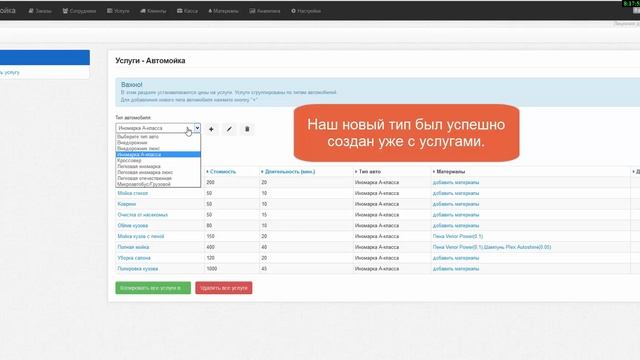Viewport: 640px width, 360px height.
Task: Choose highlighted Иномарка А-класса option
Action: (x=158, y=154)
